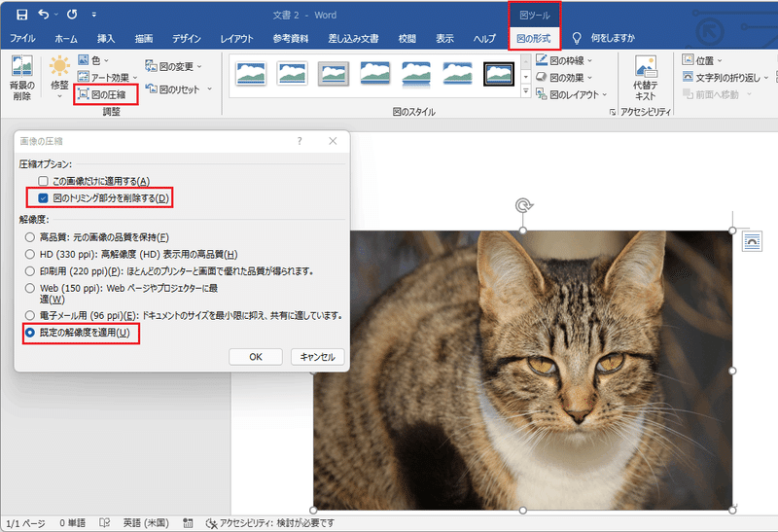Open アート効果 dropdown
This screenshot has height=532, width=778.
point(108,78)
